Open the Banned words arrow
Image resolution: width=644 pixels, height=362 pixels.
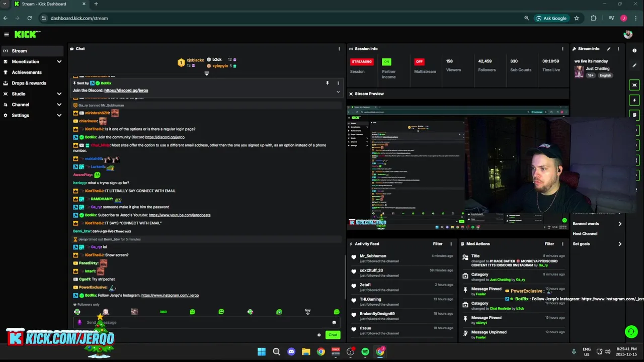[x=620, y=224]
